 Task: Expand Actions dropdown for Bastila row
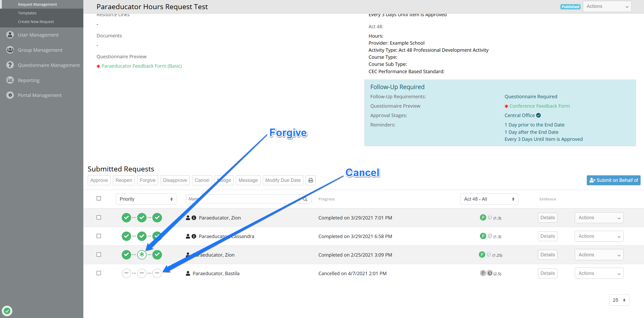coord(599,273)
